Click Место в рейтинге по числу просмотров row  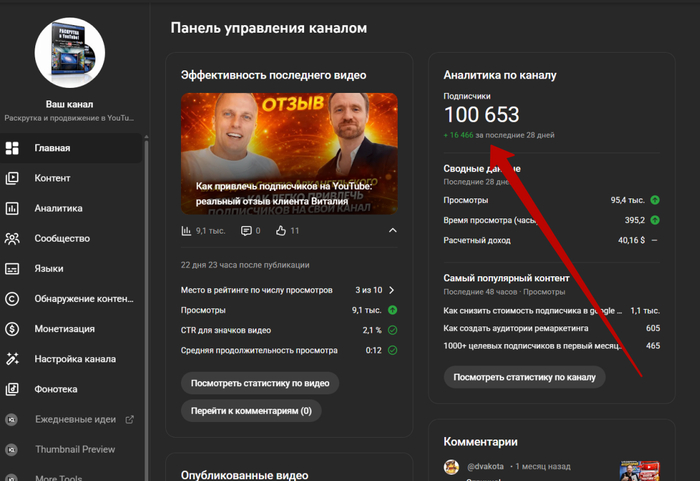[289, 290]
